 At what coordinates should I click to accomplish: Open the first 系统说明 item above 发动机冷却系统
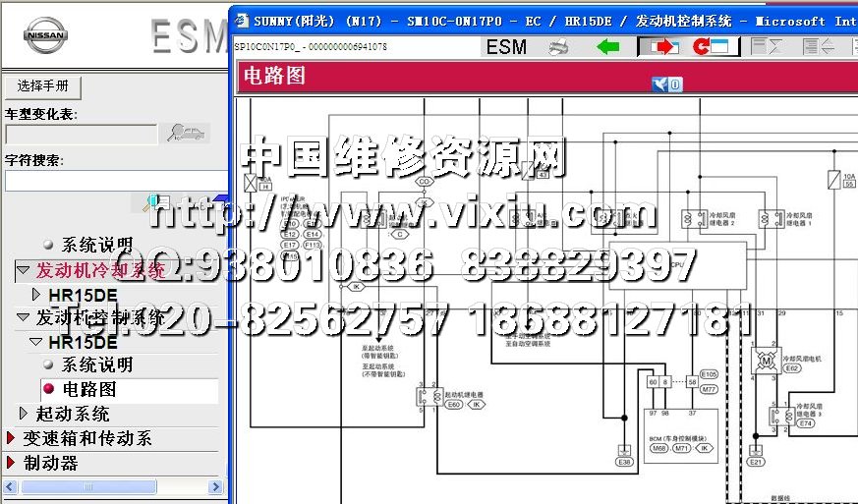(x=96, y=245)
